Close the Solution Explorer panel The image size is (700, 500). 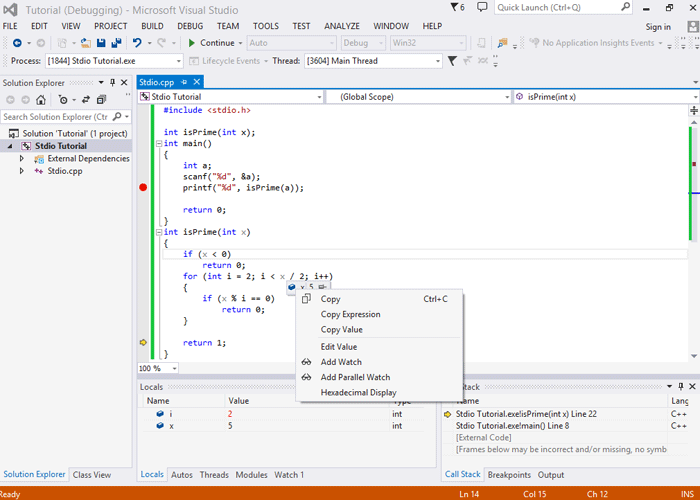[124, 83]
